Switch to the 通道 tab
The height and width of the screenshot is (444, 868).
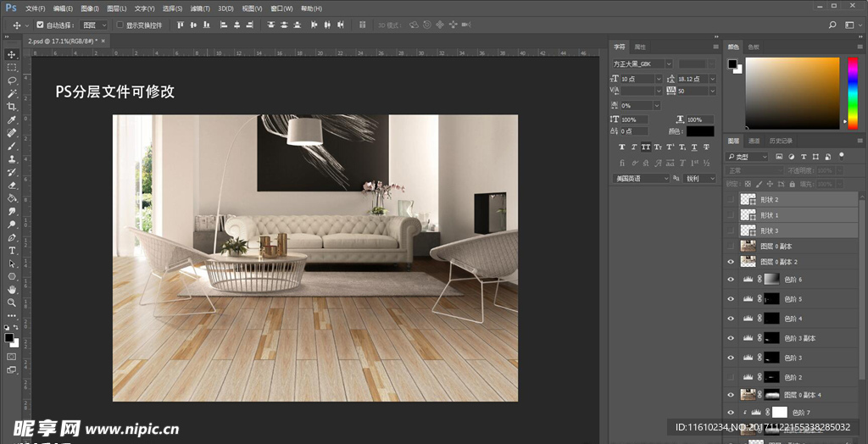point(754,141)
